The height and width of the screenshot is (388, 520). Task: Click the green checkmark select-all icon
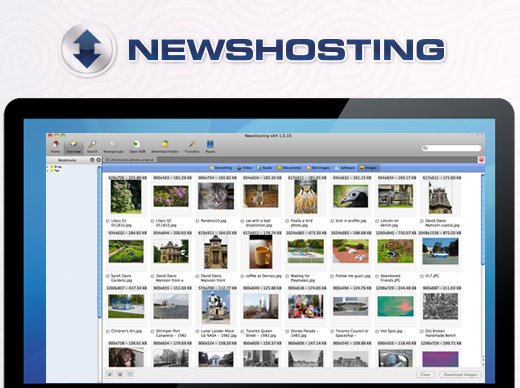(x=110, y=375)
